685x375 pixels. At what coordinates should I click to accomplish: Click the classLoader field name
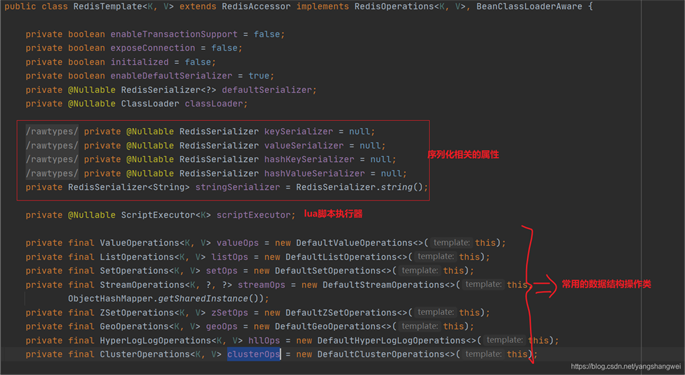point(214,104)
